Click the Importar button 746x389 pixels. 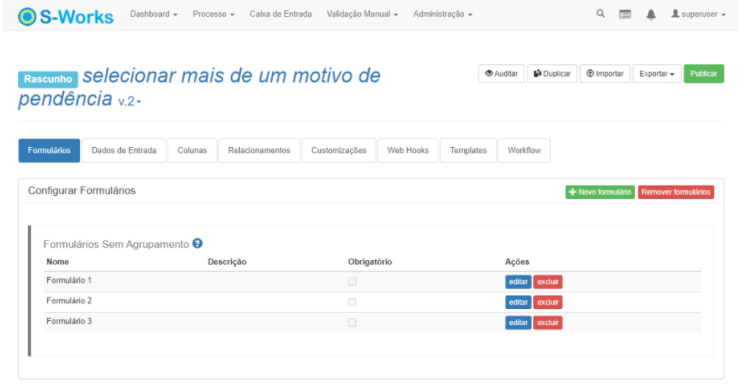[x=605, y=74]
